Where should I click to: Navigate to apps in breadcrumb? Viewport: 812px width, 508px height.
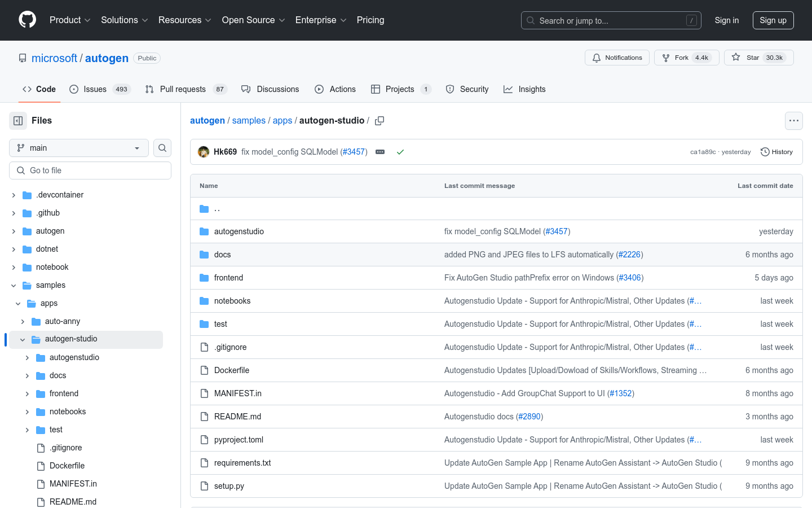pos(283,121)
